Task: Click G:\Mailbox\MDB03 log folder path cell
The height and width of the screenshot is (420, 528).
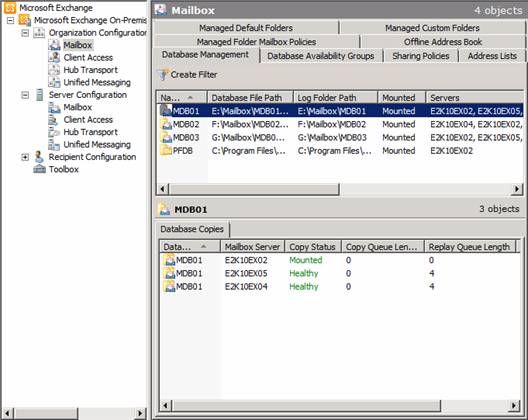Action: click(332, 137)
